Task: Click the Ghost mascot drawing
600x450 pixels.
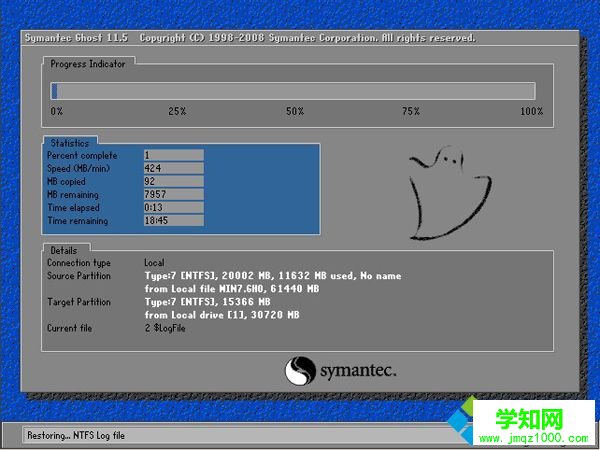Action: [450, 192]
